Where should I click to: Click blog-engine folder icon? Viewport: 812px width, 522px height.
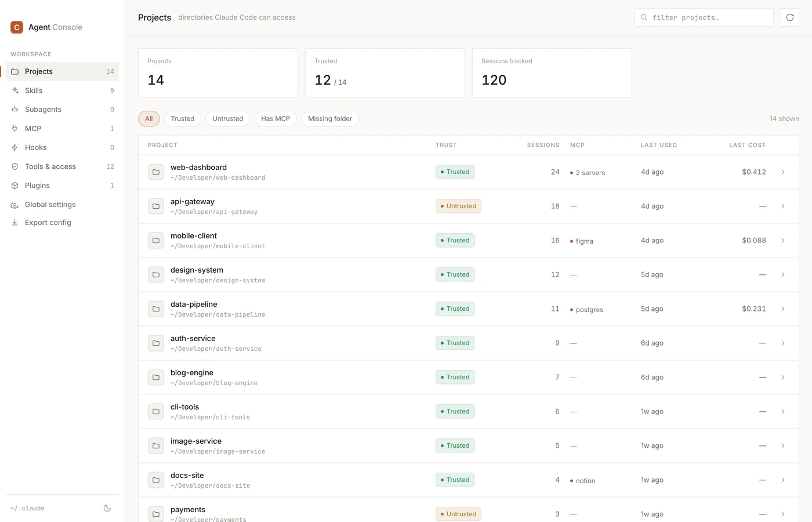point(156,378)
